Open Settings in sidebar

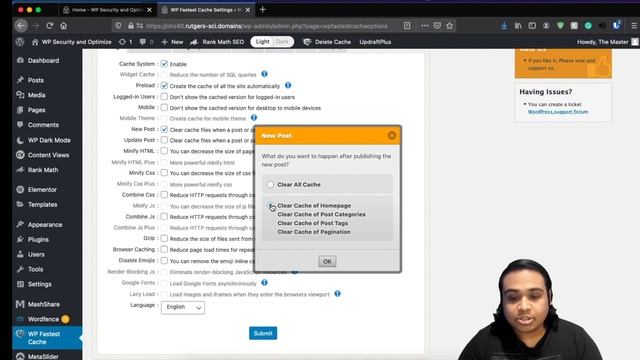coord(40,284)
